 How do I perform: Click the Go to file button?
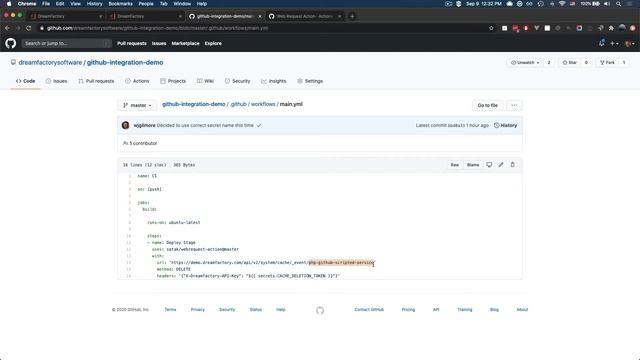coord(488,105)
